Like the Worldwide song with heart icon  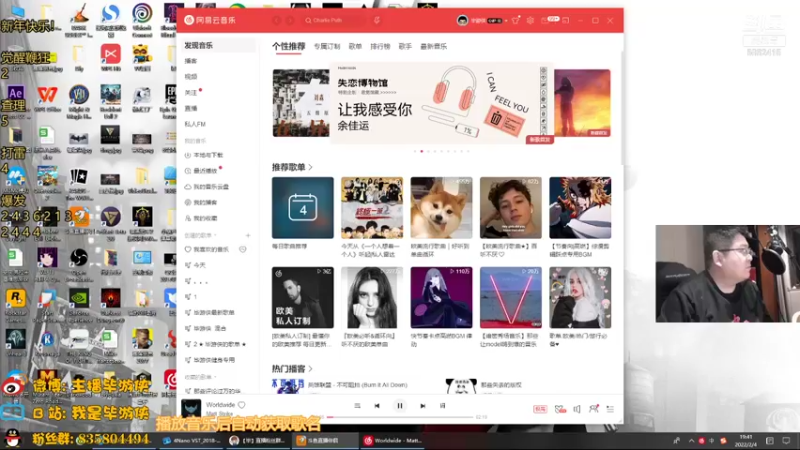tap(242, 405)
